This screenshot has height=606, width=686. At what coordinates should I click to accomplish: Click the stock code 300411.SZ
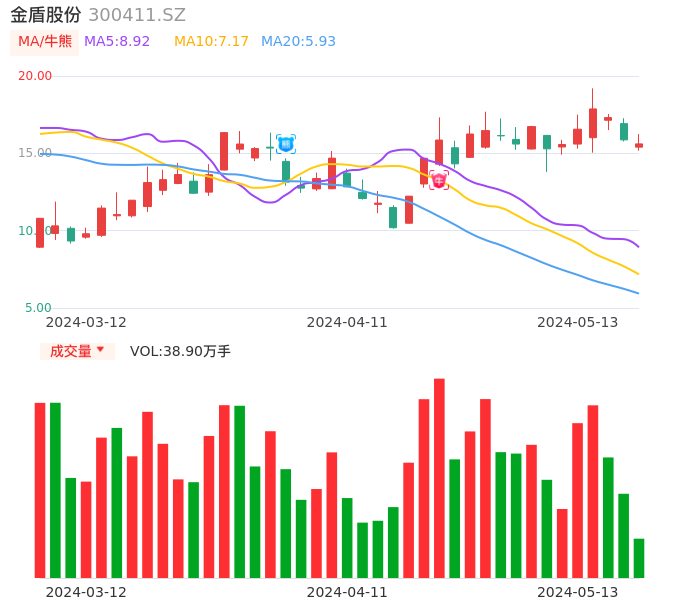click(137, 15)
